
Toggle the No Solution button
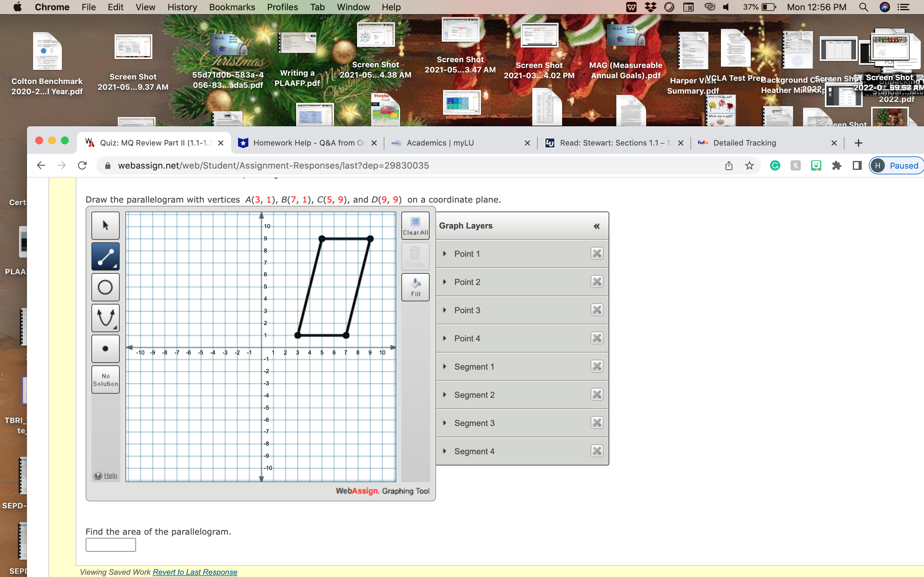tap(105, 380)
